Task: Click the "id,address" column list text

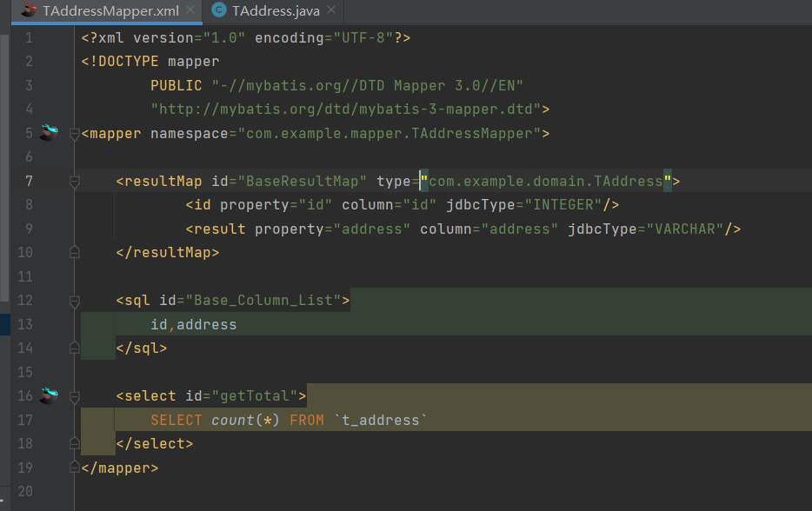Action: click(194, 325)
